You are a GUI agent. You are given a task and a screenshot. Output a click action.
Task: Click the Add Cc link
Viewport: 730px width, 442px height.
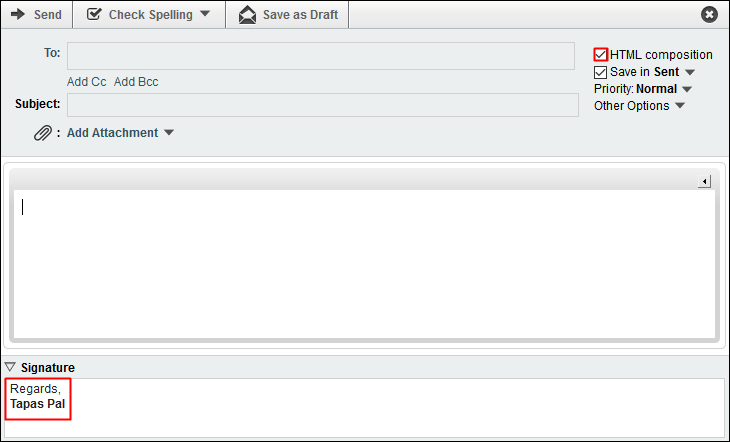pyautogui.click(x=86, y=82)
